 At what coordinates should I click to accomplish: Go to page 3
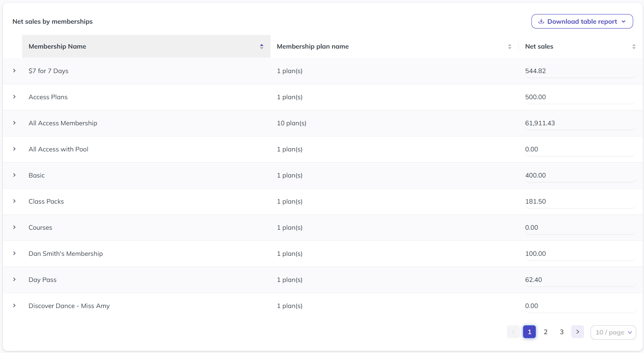pyautogui.click(x=562, y=332)
